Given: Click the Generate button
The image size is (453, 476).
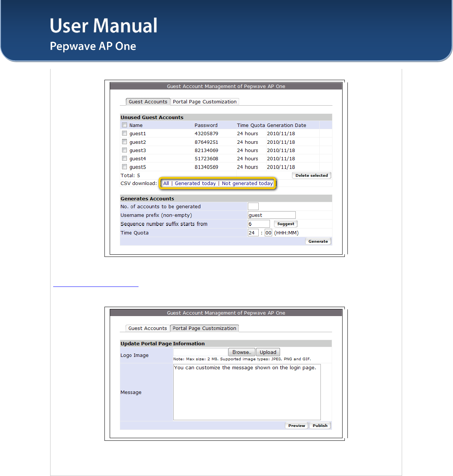Looking at the screenshot, I should tap(318, 242).
